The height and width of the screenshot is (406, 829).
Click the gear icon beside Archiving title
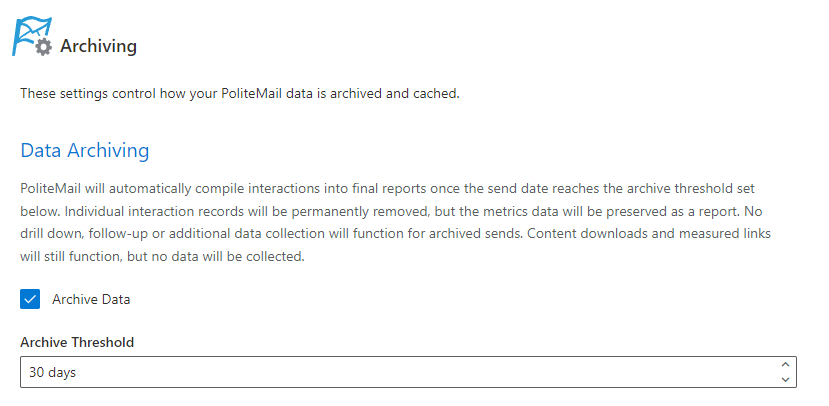coord(43,47)
